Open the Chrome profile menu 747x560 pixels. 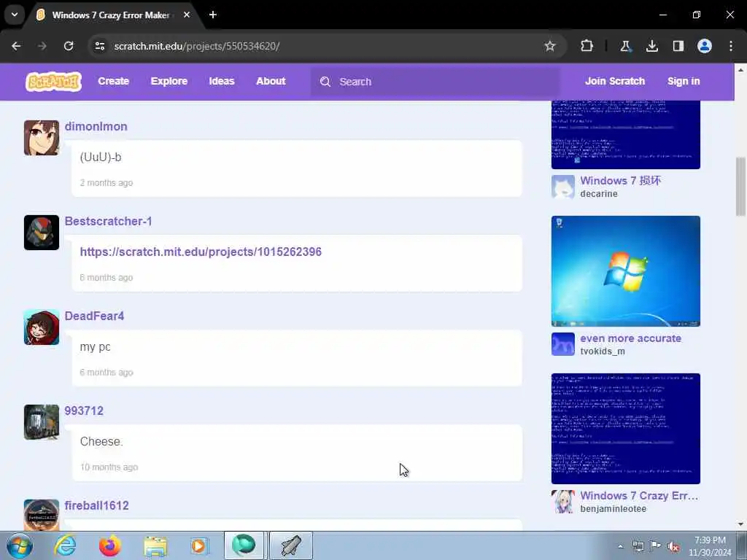pos(705,46)
